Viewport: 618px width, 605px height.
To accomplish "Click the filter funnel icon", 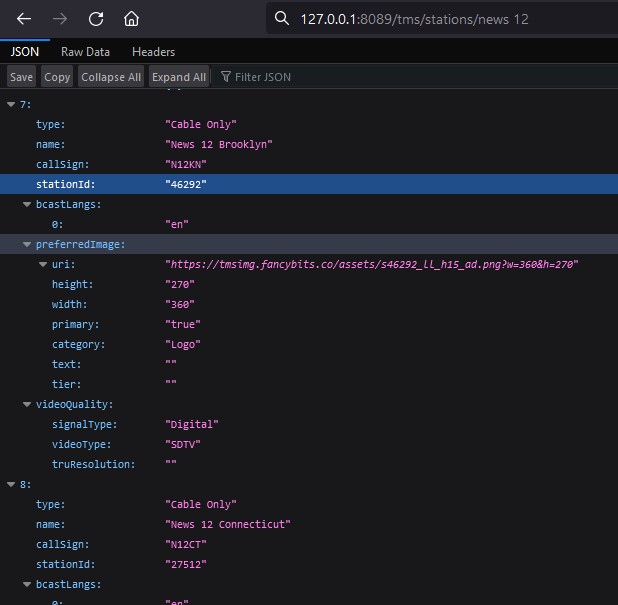I will click(x=226, y=77).
